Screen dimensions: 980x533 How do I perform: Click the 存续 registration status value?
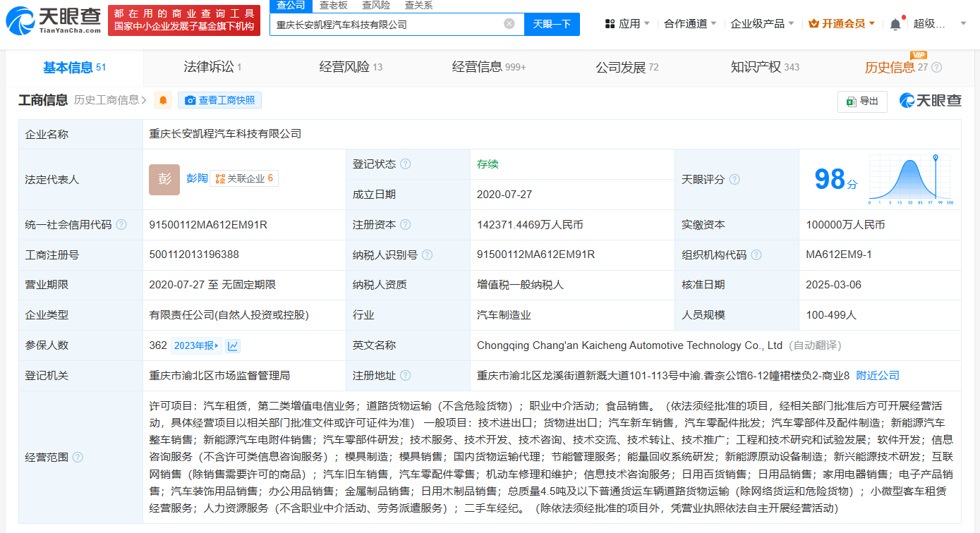pyautogui.click(x=488, y=164)
